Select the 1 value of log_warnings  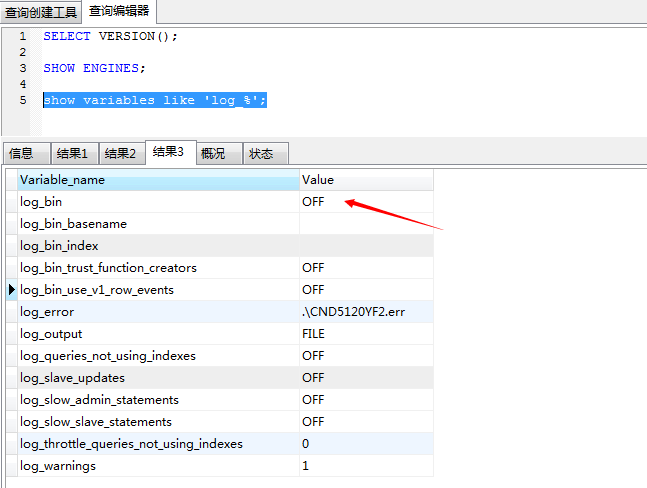366,466
